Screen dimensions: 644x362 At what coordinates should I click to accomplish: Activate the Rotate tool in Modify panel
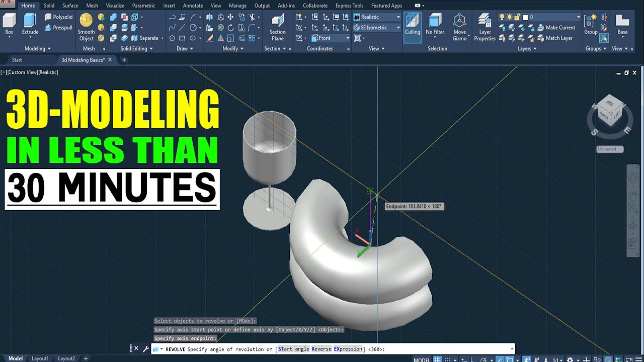click(x=230, y=28)
